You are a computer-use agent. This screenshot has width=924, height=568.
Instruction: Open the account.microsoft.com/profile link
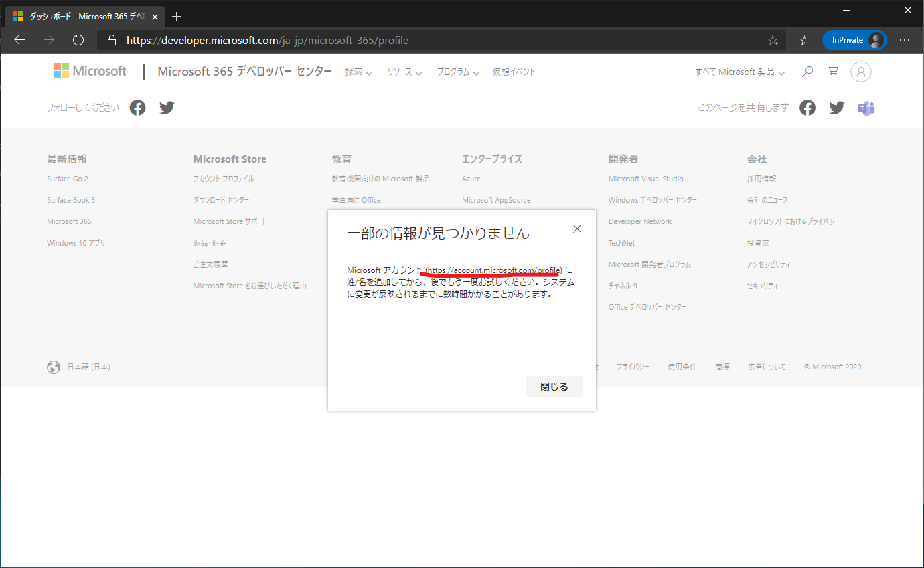pos(494,270)
